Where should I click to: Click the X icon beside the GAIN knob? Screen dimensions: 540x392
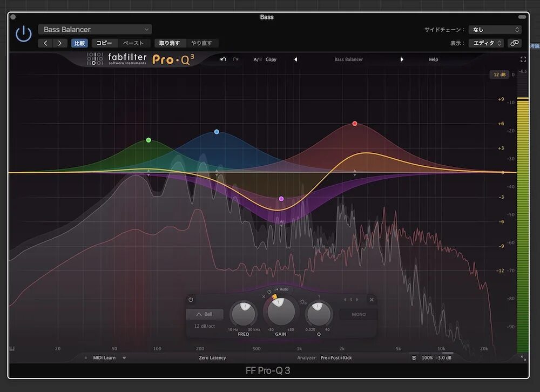coord(264,296)
